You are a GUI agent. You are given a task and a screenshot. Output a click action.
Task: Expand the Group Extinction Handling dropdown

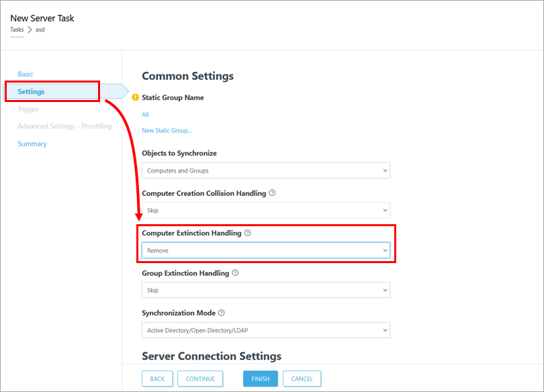coord(266,290)
